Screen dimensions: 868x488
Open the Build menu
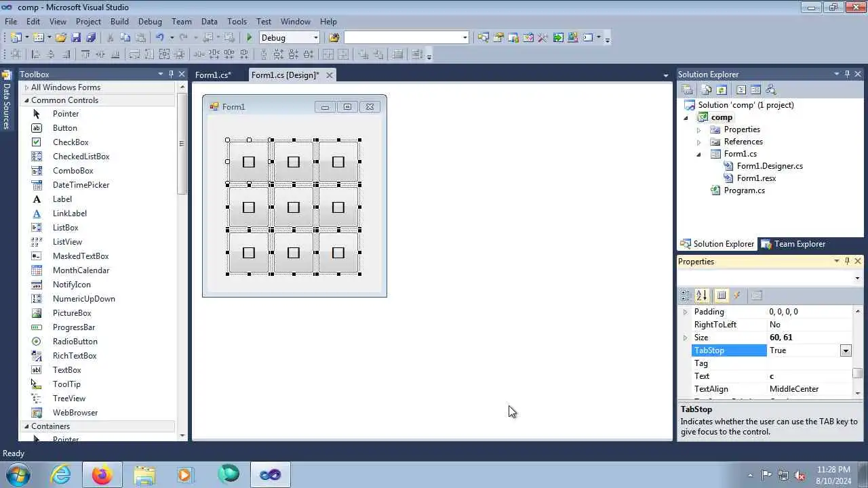click(119, 22)
